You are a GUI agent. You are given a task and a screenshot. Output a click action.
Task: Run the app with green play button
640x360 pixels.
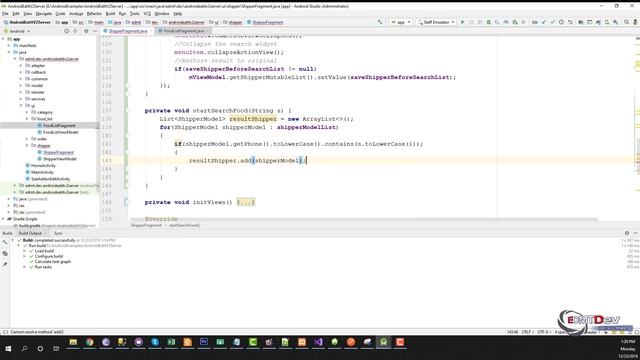click(462, 22)
